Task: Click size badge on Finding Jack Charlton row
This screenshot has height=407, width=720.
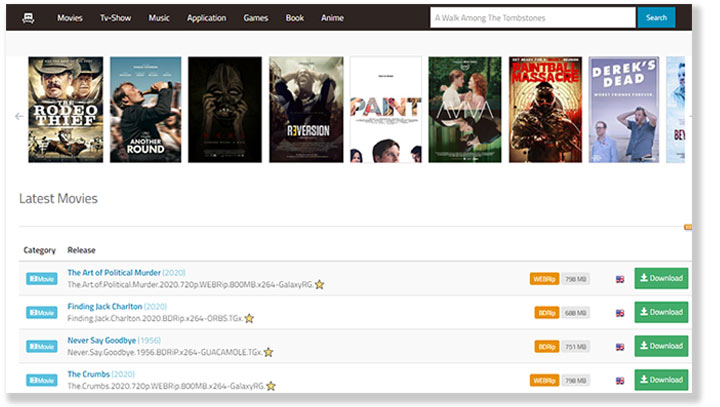Action: (x=576, y=313)
